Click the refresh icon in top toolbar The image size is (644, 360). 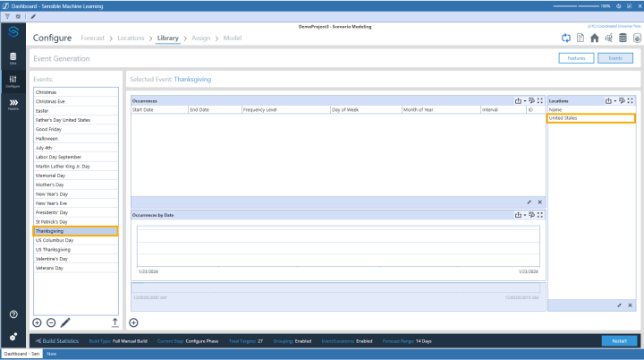565,38
